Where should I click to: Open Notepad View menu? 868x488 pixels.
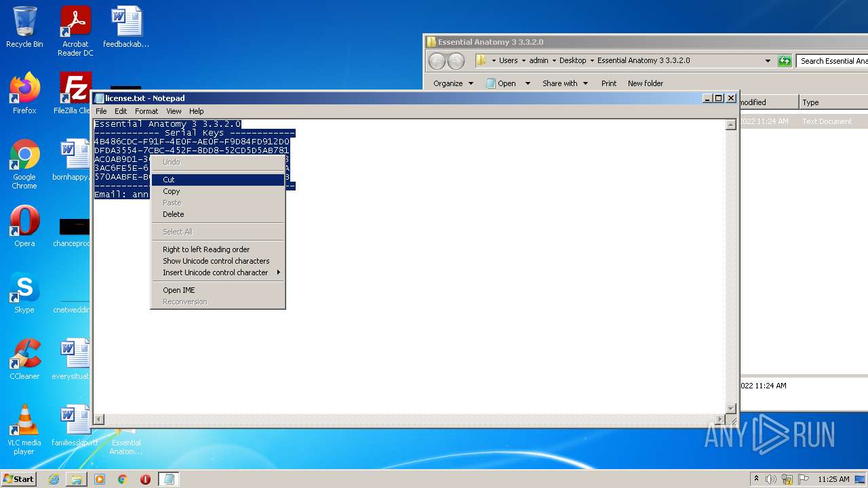coord(174,111)
